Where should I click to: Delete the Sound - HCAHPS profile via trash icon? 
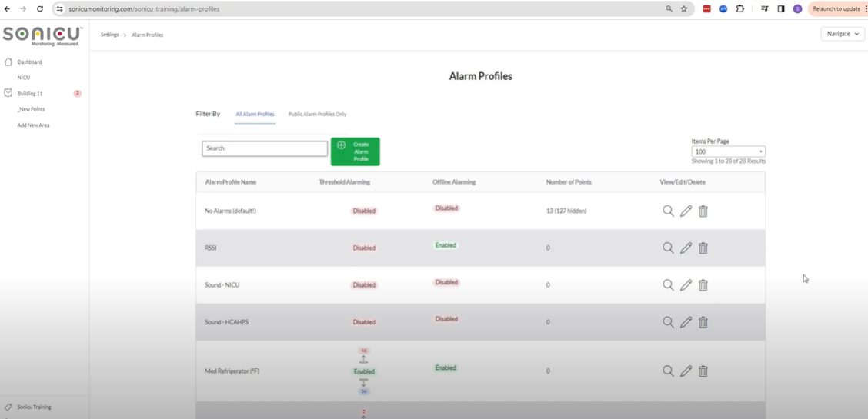(703, 322)
